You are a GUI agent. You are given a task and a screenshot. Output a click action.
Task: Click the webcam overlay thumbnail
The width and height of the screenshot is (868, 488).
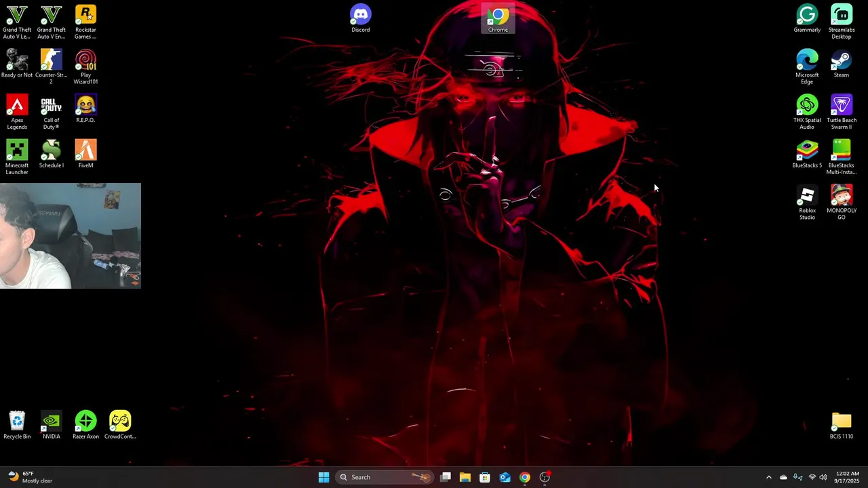click(x=71, y=236)
